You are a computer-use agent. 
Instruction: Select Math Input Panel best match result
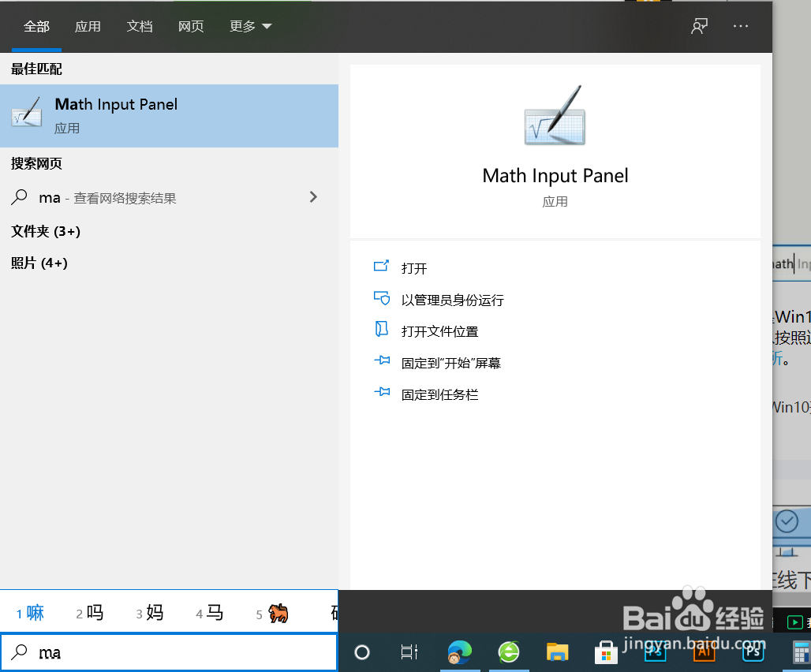169,116
